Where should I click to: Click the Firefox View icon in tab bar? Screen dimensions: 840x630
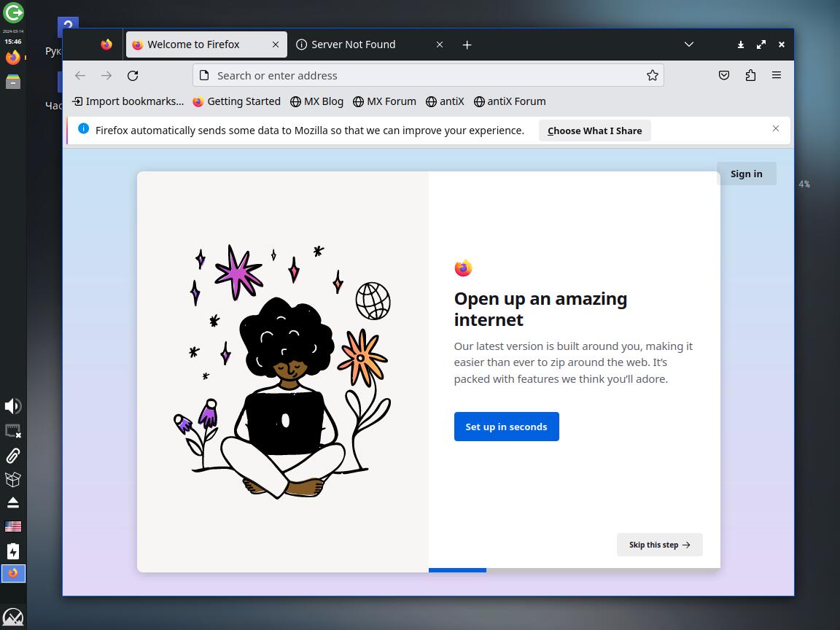coord(106,44)
